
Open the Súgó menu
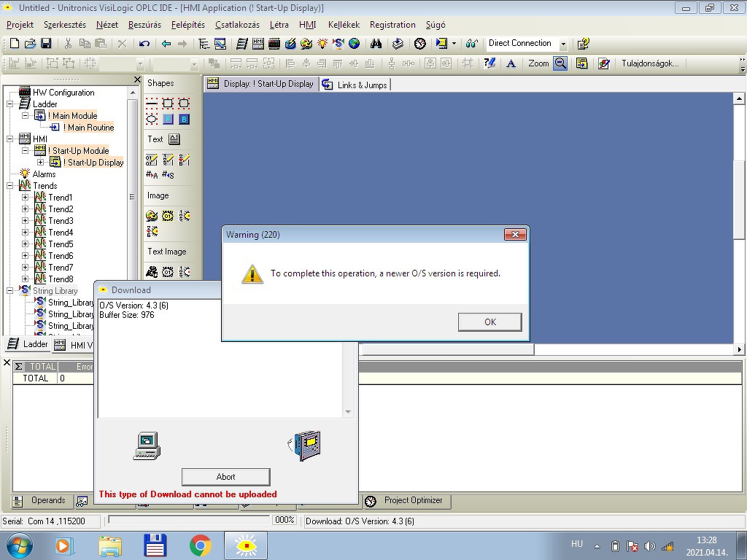436,25
